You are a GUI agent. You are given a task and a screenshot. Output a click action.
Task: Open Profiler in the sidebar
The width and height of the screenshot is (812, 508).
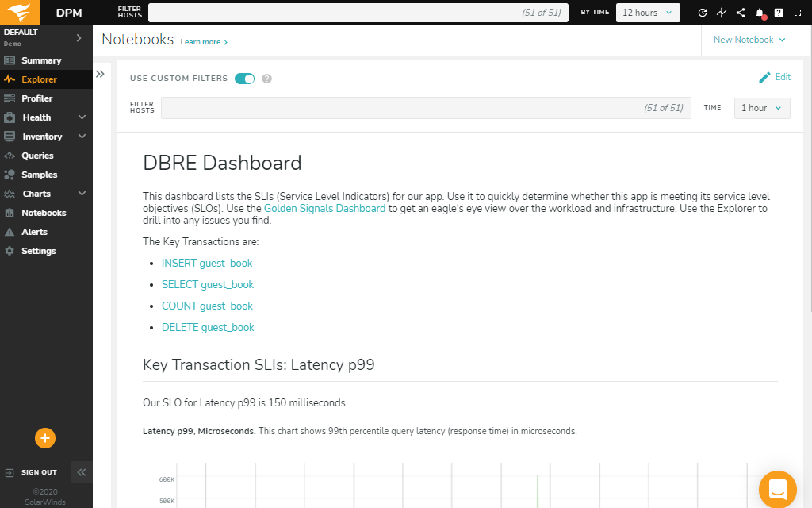coord(36,98)
